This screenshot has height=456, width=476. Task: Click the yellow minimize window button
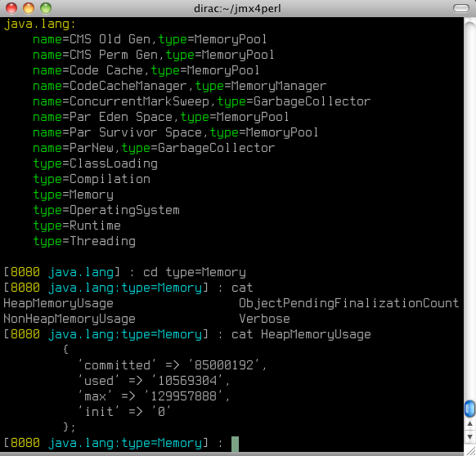point(29,8)
